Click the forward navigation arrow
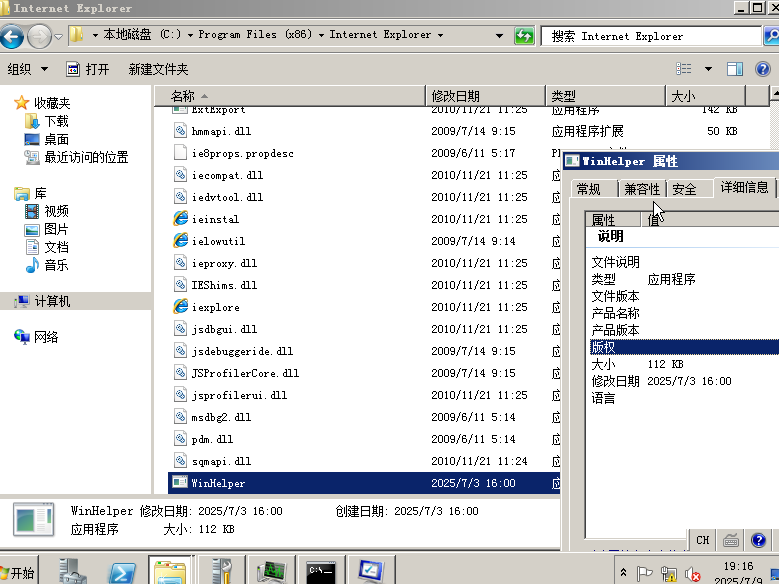The image size is (779, 584). tap(39, 36)
